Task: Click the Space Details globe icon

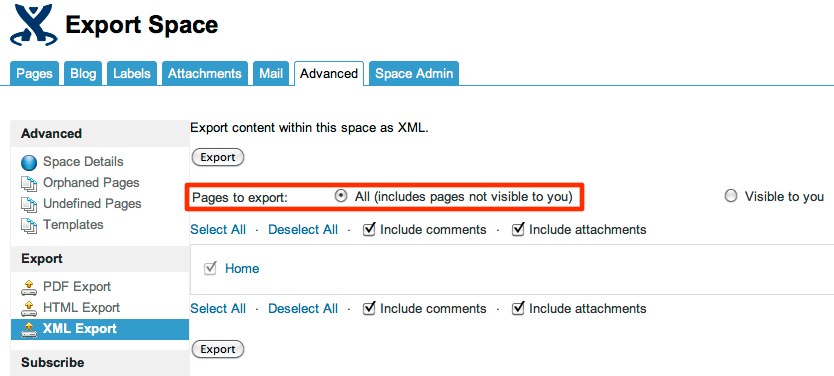Action: tap(29, 162)
